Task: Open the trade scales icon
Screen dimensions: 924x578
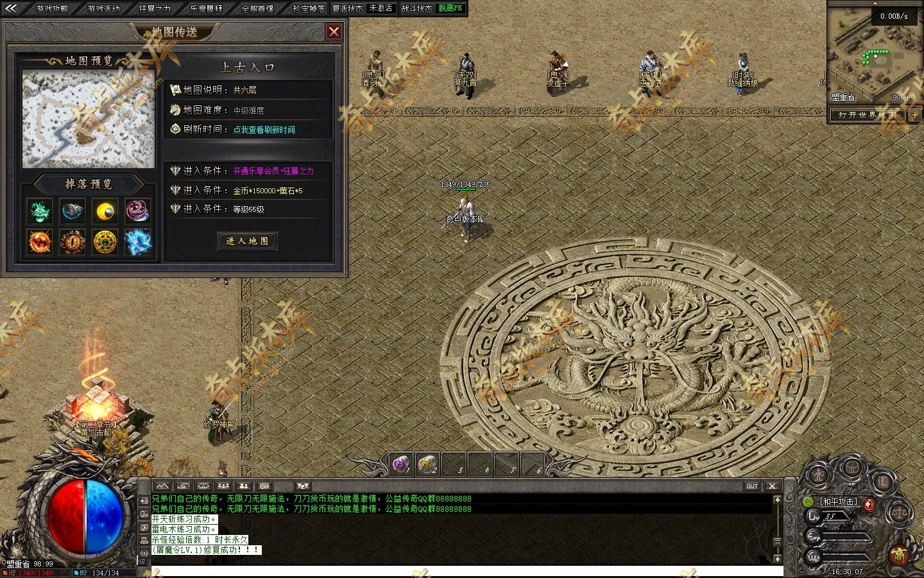Action: pyautogui.click(x=899, y=513)
